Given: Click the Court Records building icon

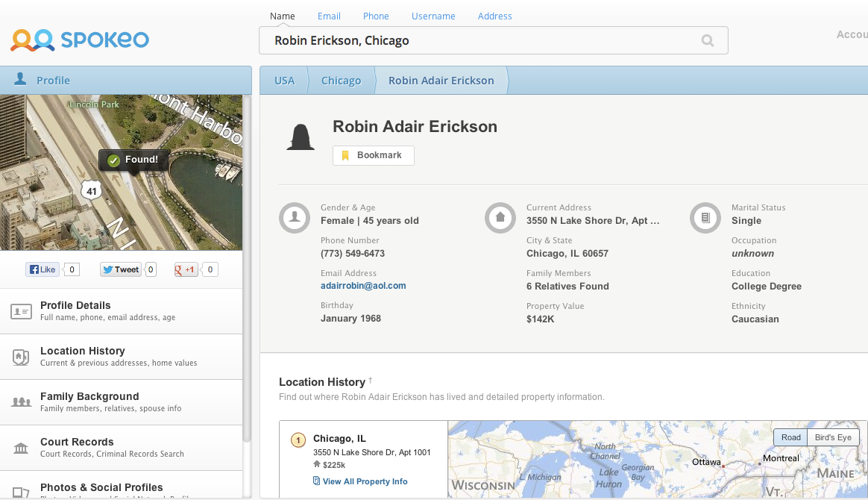Looking at the screenshot, I should (21, 448).
